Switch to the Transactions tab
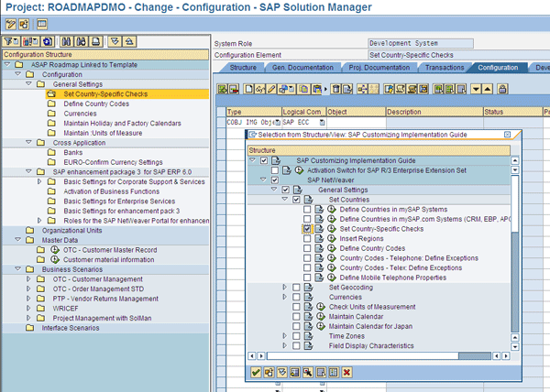This screenshot has height=392, width=550. click(x=445, y=68)
